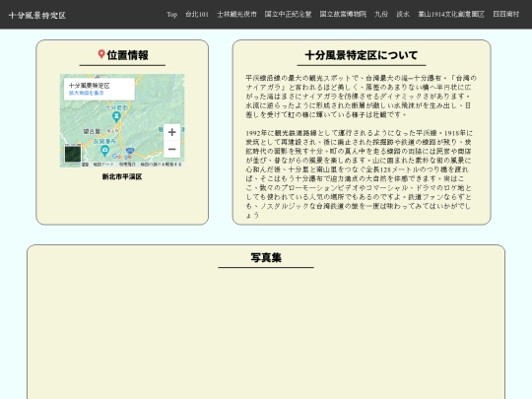532x399 pixels.
Task: Zoom in the map with plus button
Action: click(x=172, y=132)
